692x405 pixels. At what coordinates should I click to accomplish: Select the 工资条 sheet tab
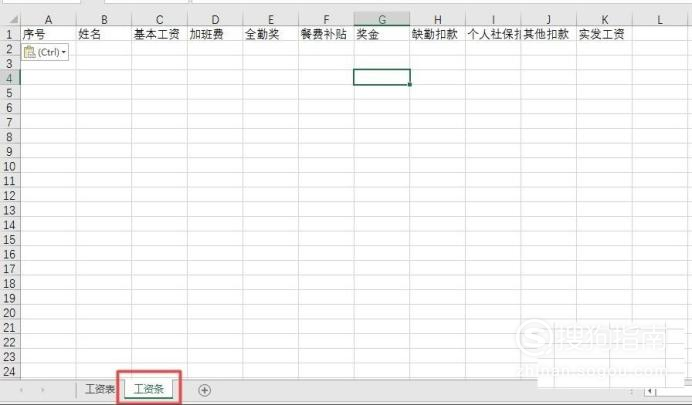149,389
